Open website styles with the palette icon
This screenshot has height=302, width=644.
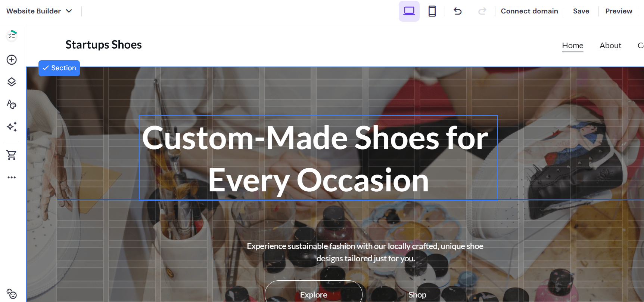point(12,104)
